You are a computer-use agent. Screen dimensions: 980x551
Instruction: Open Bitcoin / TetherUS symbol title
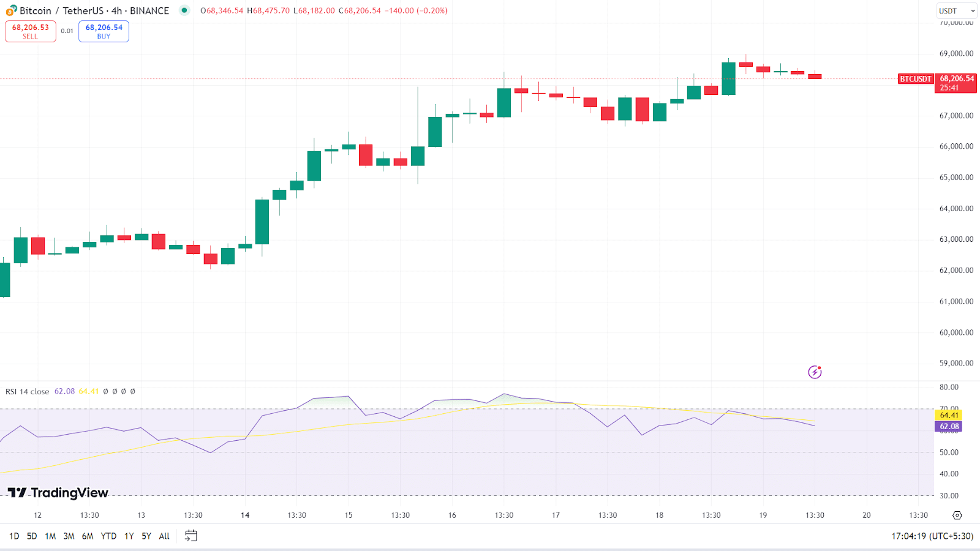click(x=94, y=11)
